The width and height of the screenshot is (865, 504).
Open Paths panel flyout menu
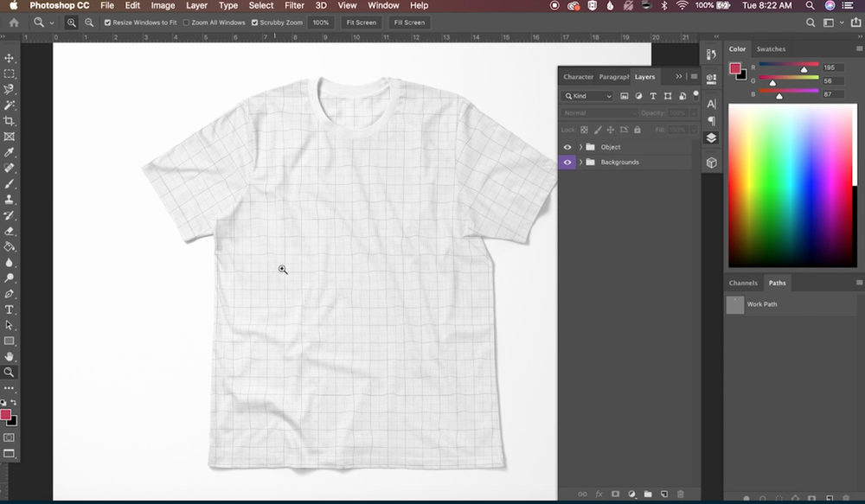tap(859, 283)
